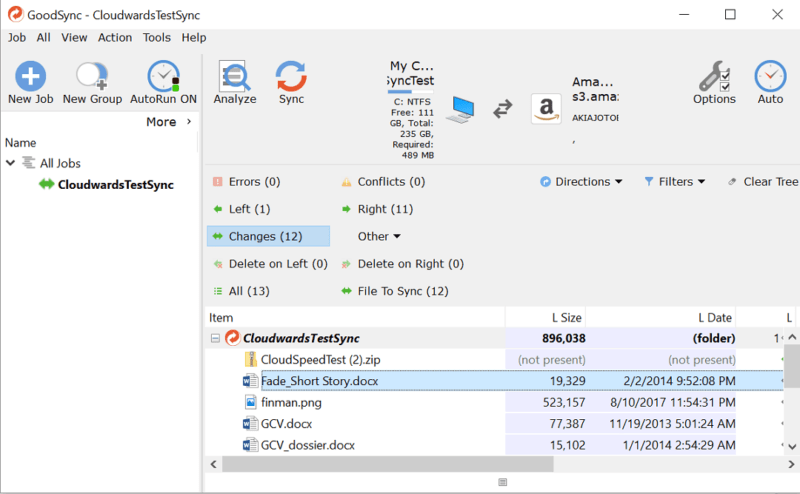Open the Action menu
The width and height of the screenshot is (800, 494).
[x=115, y=37]
